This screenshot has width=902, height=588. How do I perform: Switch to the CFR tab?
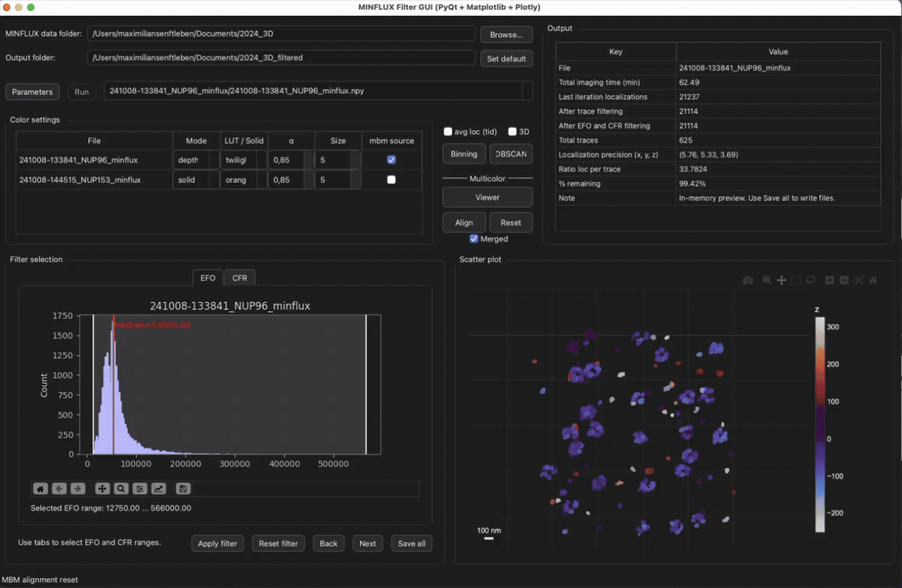(240, 278)
